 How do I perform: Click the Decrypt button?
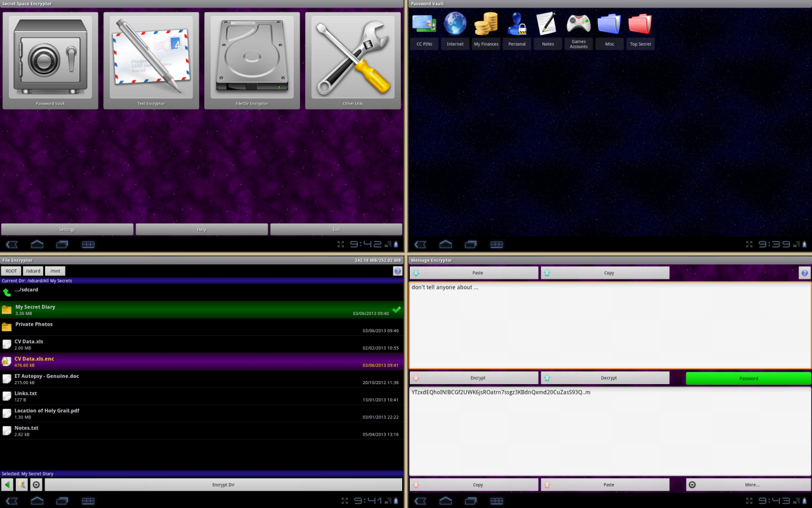coord(605,378)
